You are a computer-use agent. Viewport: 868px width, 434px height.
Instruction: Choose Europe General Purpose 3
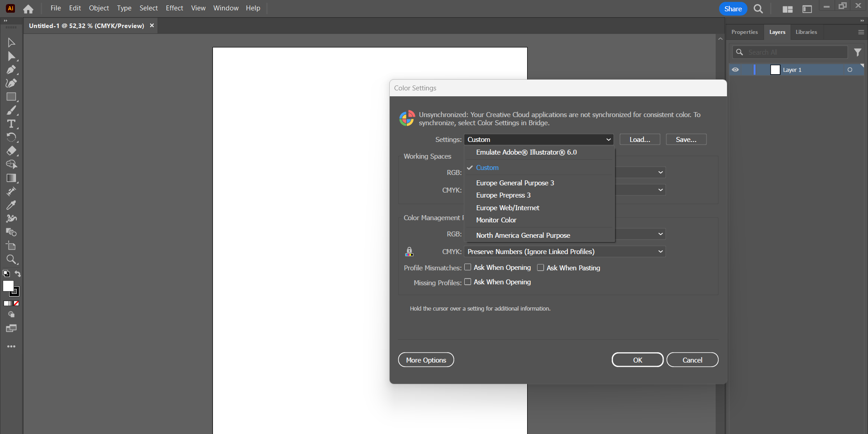coord(540,183)
